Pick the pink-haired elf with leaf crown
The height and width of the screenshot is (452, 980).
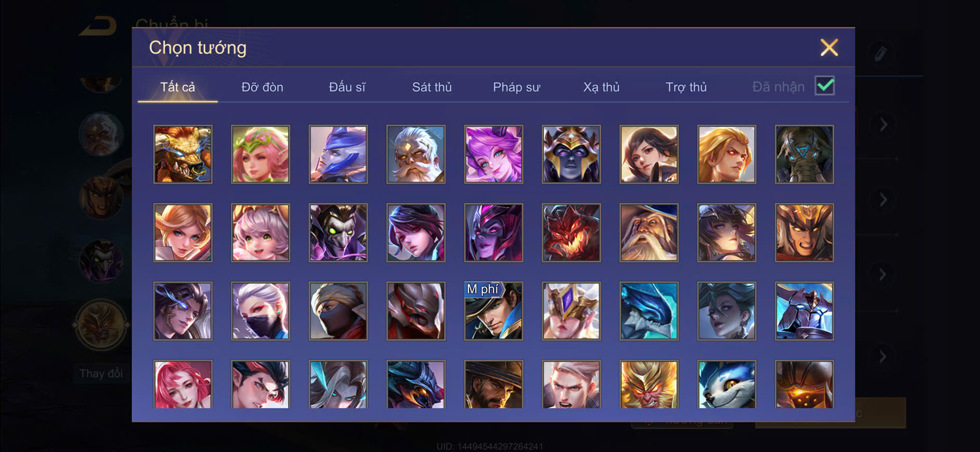(x=260, y=154)
